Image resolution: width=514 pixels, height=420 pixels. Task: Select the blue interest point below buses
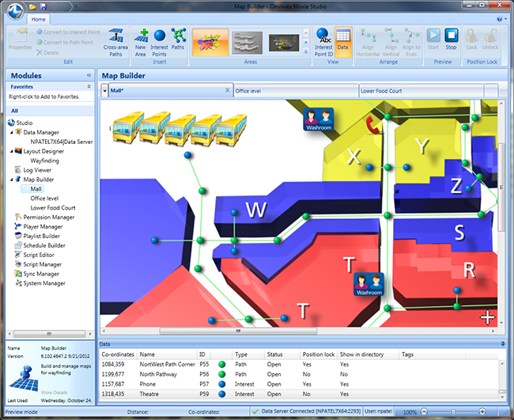(187, 155)
